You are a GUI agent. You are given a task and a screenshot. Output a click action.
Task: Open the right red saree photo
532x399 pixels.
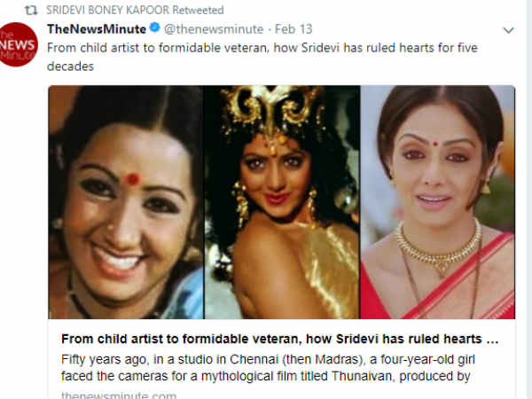point(437,202)
